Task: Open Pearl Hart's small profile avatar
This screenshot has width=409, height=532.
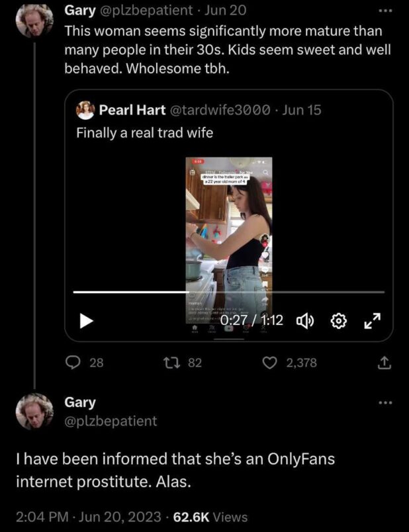Action: click(85, 110)
